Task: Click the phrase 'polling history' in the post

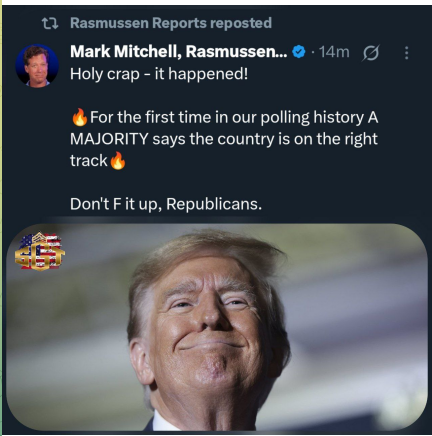Action: (x=312, y=118)
